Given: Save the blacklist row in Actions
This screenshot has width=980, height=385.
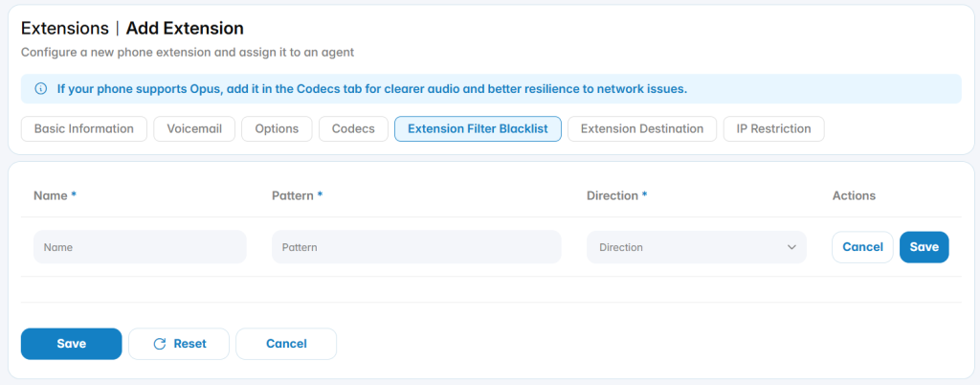Looking at the screenshot, I should (924, 247).
